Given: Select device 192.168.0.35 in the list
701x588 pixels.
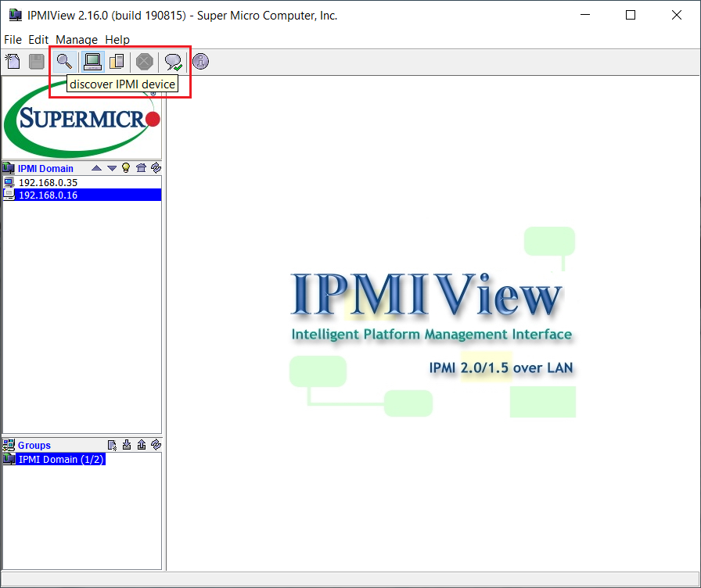Looking at the screenshot, I should [82, 182].
